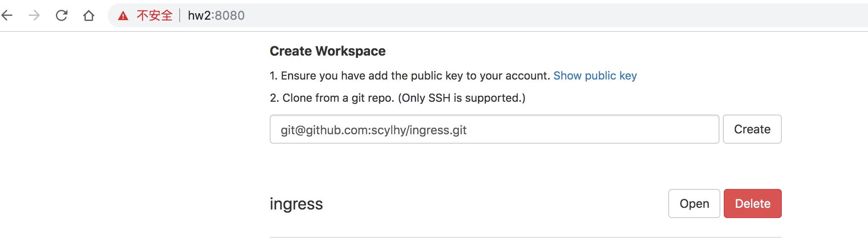The image size is (868, 242).
Task: Click the browser forward arrow
Action: coord(34,16)
